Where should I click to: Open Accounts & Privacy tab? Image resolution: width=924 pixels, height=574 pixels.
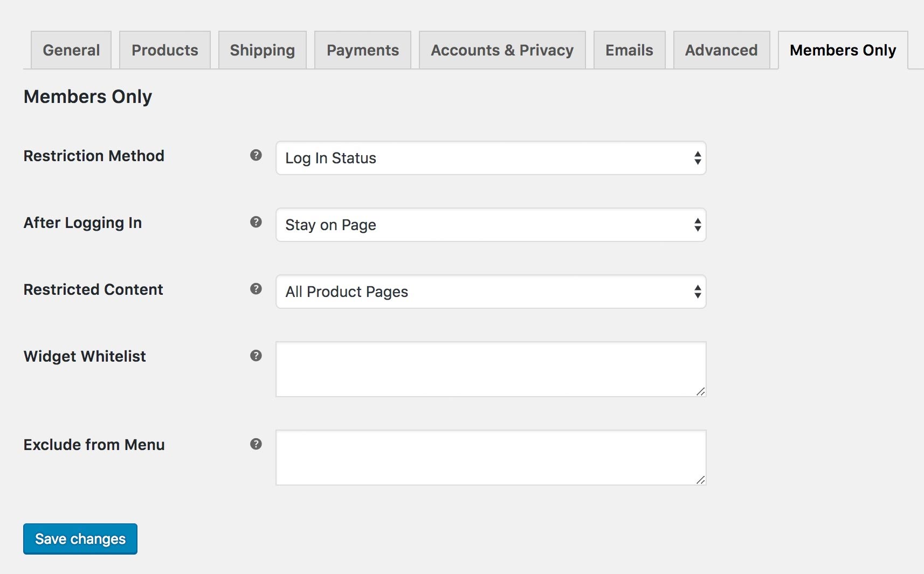[502, 50]
